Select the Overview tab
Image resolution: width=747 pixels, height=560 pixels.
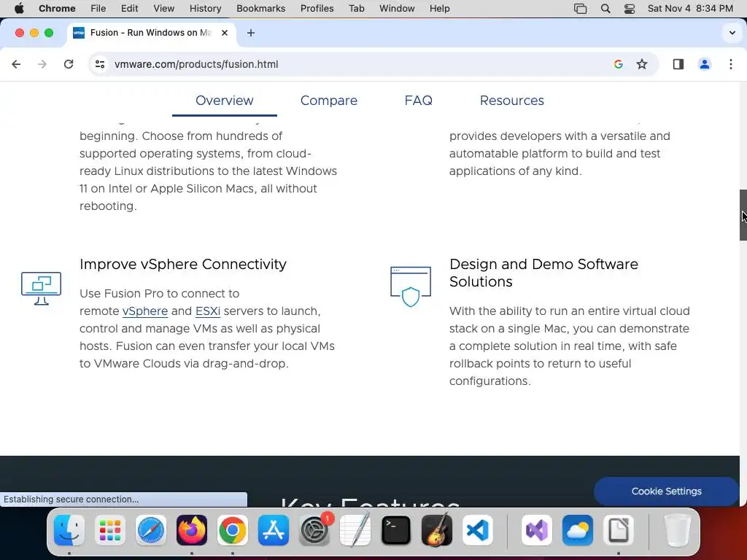[x=225, y=101]
